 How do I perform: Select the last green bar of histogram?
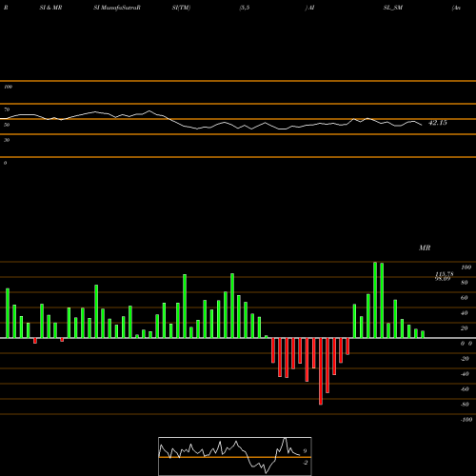pos(423,334)
